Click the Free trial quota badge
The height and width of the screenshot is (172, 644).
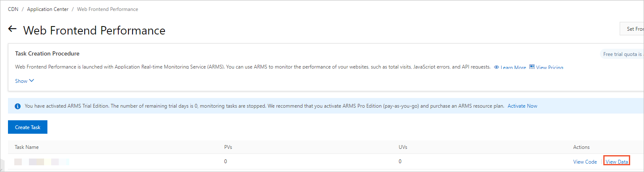point(622,54)
